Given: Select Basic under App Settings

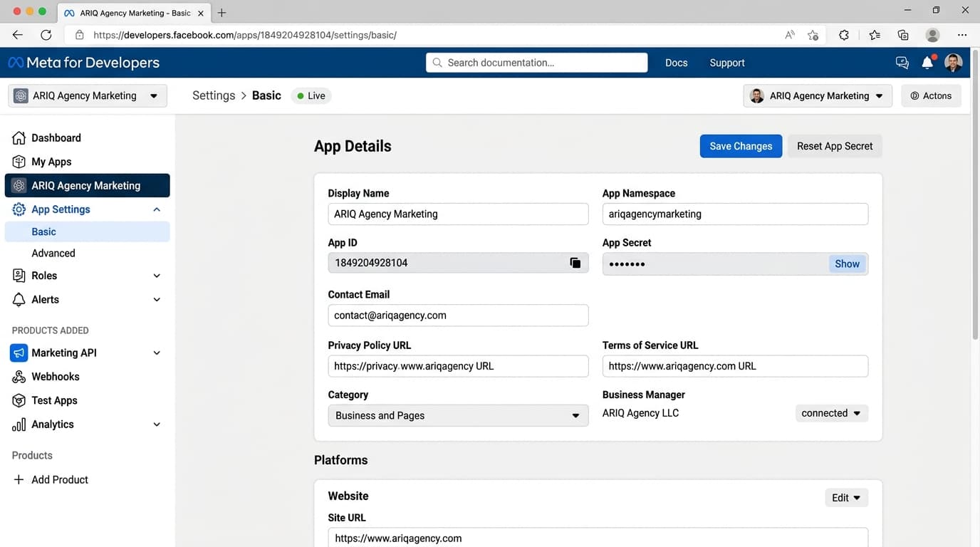Looking at the screenshot, I should [87, 231].
